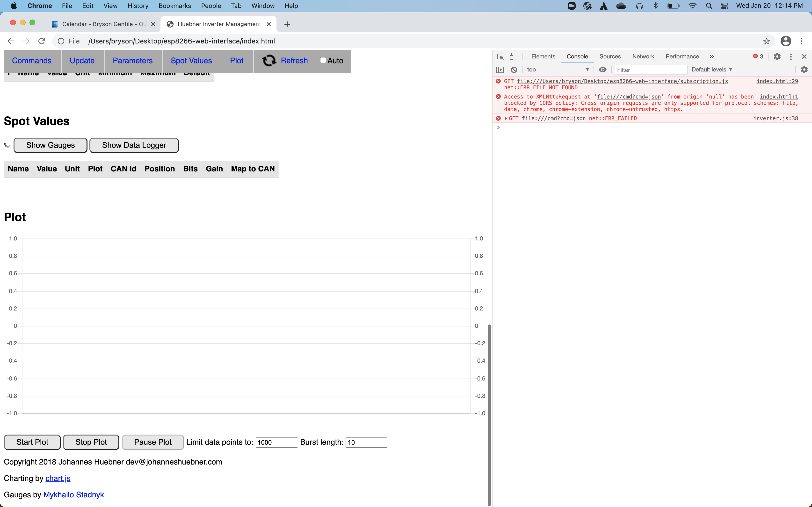Open the DevTools settings gear
The width and height of the screenshot is (812, 507).
click(777, 57)
